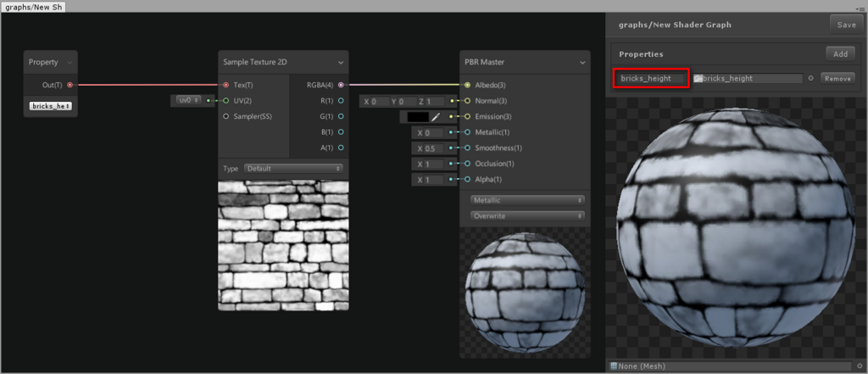
Task: Click the Sampler(SS) input port
Action: pyautogui.click(x=225, y=116)
